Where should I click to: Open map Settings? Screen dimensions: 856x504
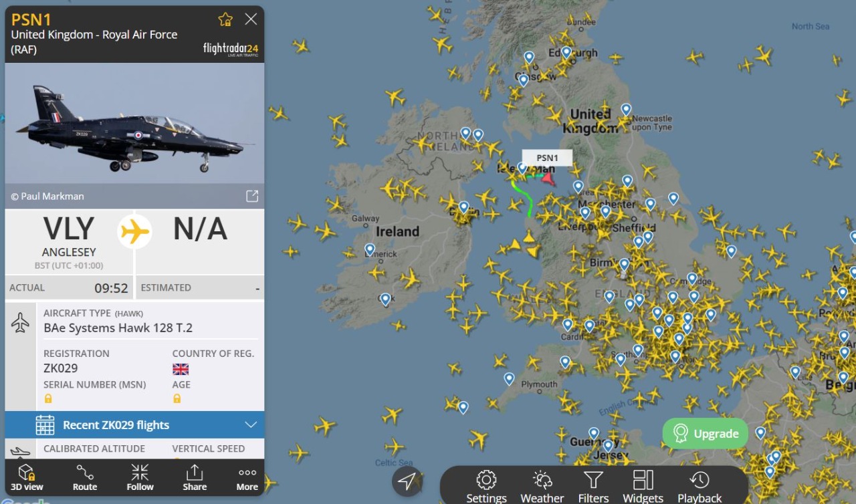pyautogui.click(x=486, y=486)
